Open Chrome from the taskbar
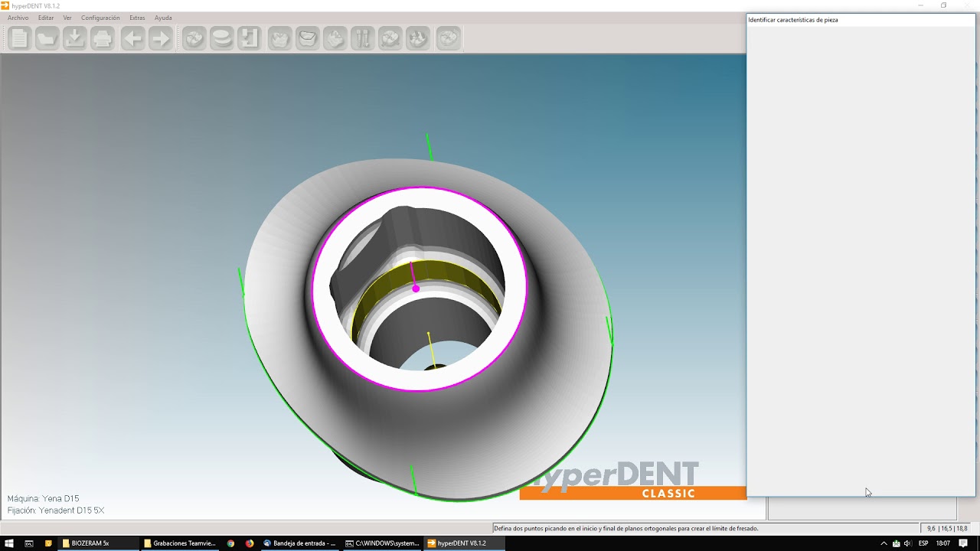980x551 pixels. click(230, 543)
